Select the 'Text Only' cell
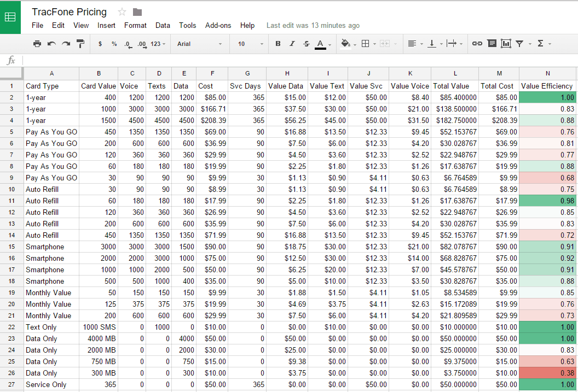The height and width of the screenshot is (392, 578). [51, 327]
